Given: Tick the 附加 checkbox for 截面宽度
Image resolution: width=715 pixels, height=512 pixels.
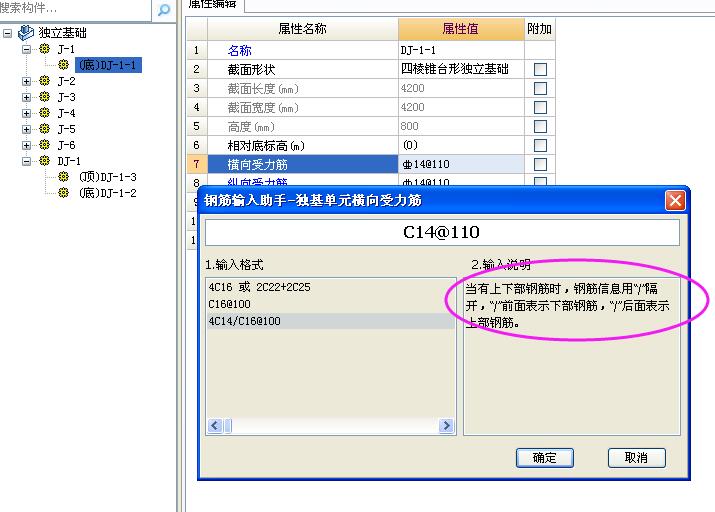Looking at the screenshot, I should point(540,108).
